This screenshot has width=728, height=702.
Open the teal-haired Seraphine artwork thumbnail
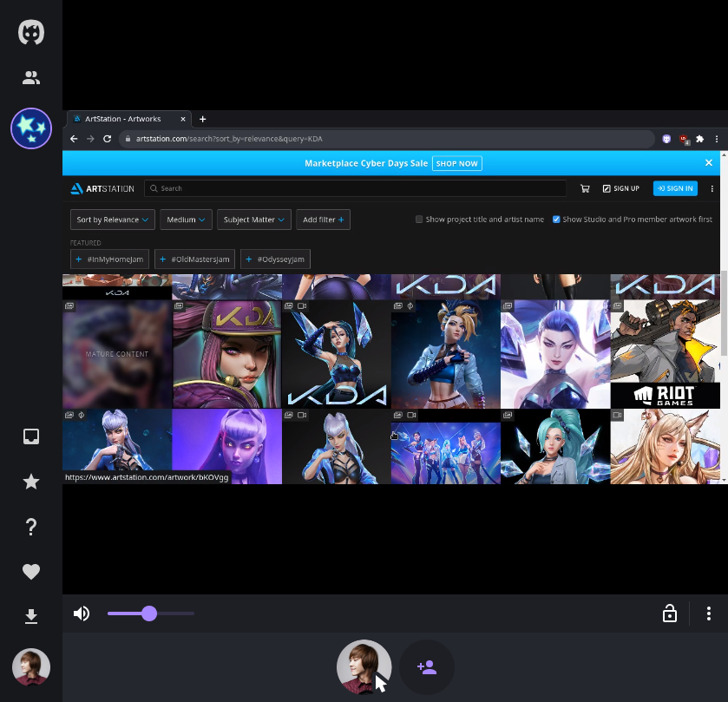(x=555, y=447)
